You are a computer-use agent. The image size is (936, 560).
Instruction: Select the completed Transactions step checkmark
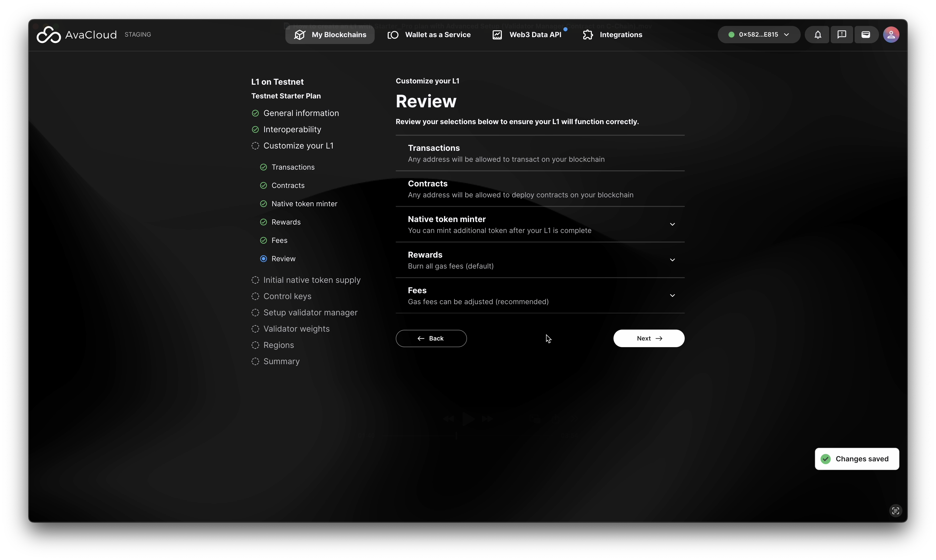click(x=264, y=167)
